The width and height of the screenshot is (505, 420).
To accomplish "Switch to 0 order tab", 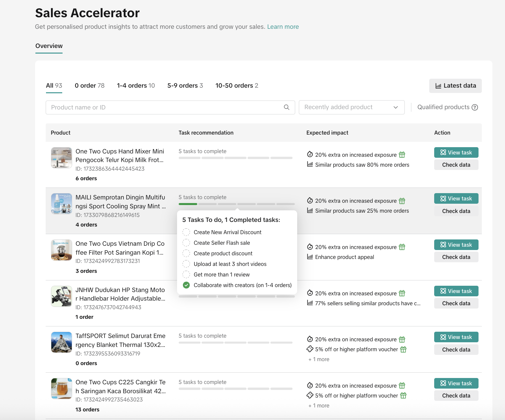I will point(89,86).
